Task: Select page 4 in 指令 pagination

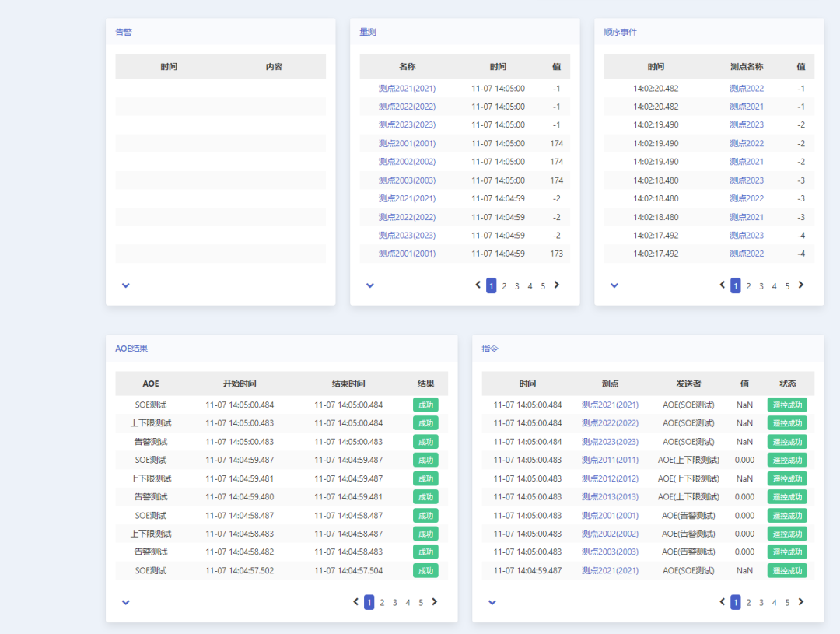Action: 774,603
